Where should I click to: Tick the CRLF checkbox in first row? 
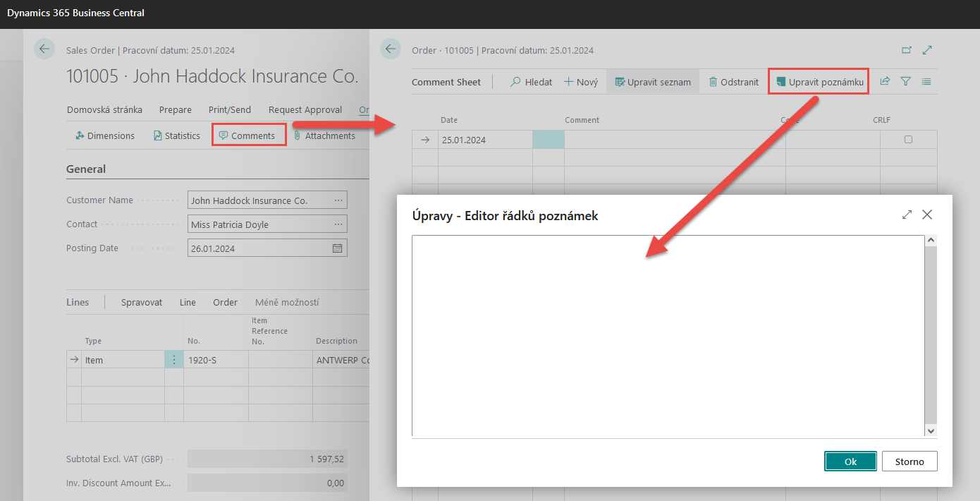(x=908, y=140)
